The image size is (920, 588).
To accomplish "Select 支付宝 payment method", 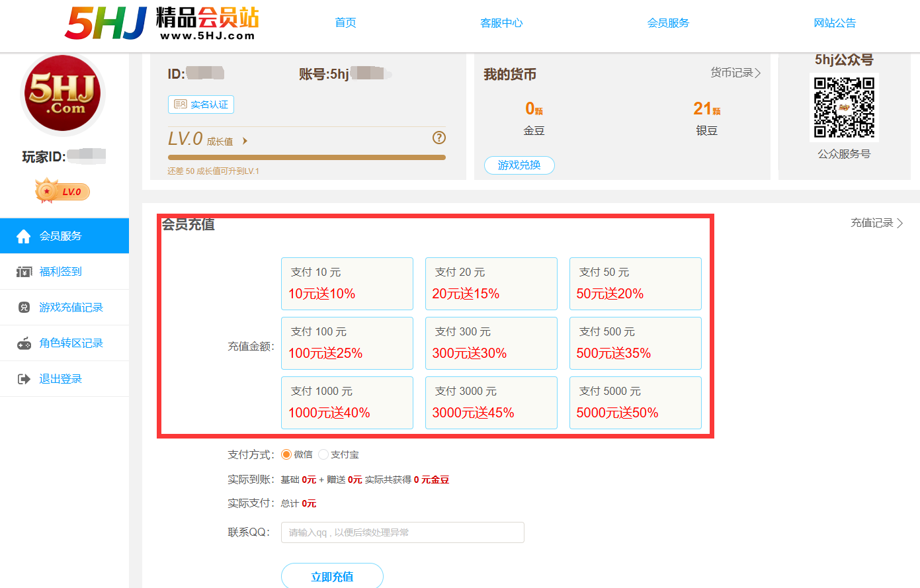I will click(x=323, y=454).
